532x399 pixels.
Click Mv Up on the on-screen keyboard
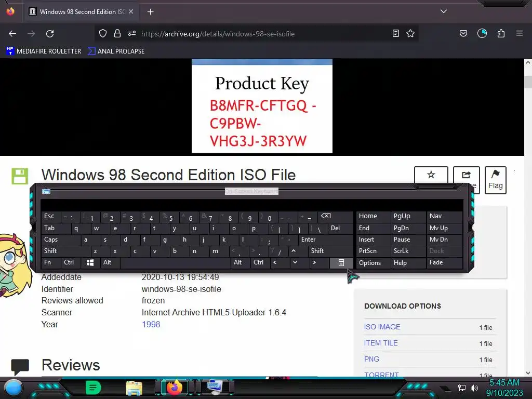tap(445, 229)
